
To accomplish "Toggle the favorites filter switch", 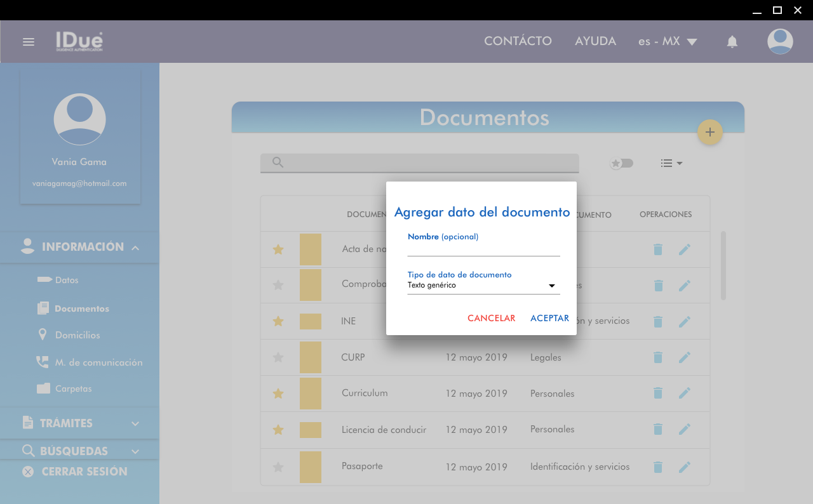I will pos(621,163).
